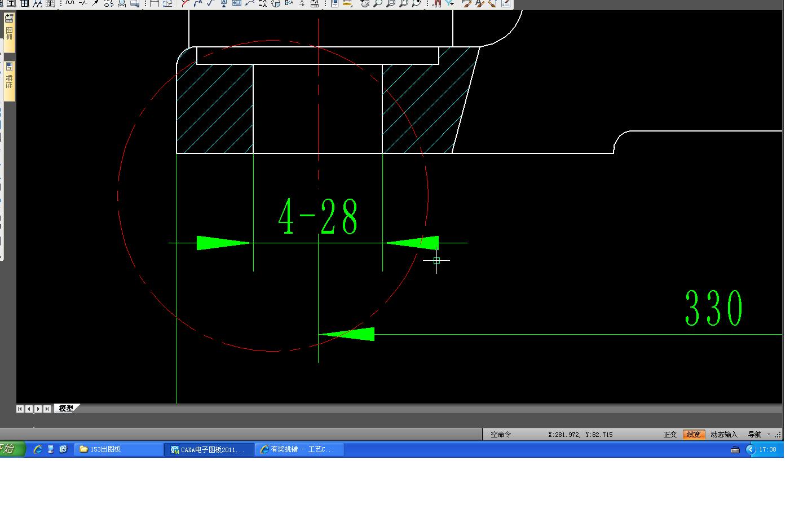Activate the zoom window tool
812x508 pixels.
(x=390, y=3)
